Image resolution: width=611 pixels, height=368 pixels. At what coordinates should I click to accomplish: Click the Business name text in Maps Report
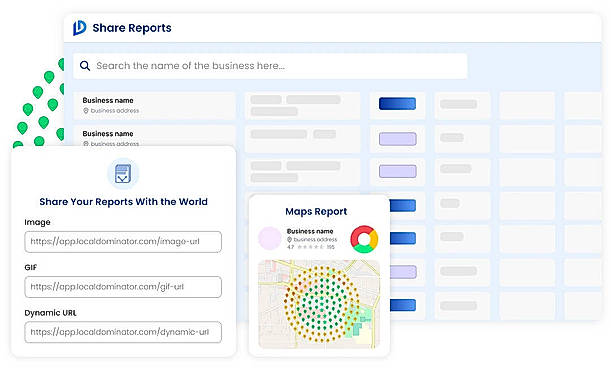[310, 231]
